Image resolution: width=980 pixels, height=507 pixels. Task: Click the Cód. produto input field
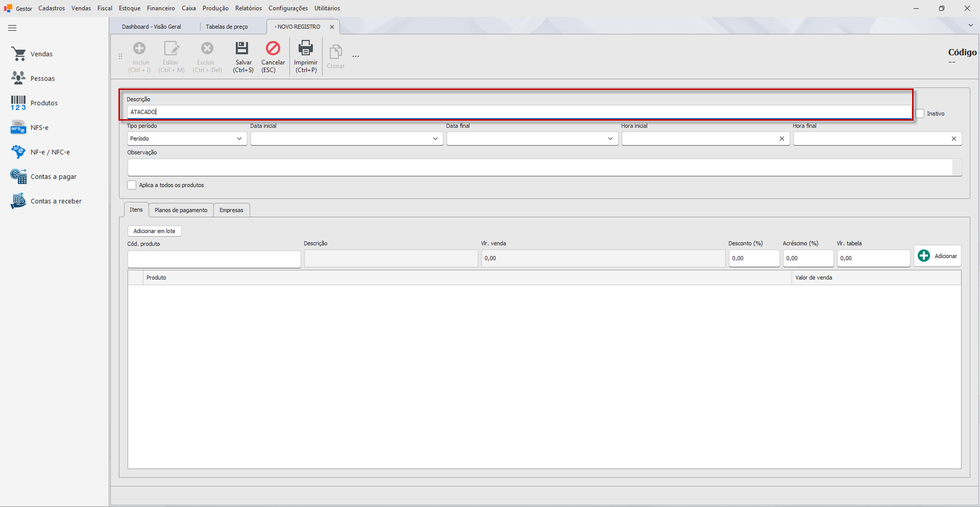click(x=214, y=259)
